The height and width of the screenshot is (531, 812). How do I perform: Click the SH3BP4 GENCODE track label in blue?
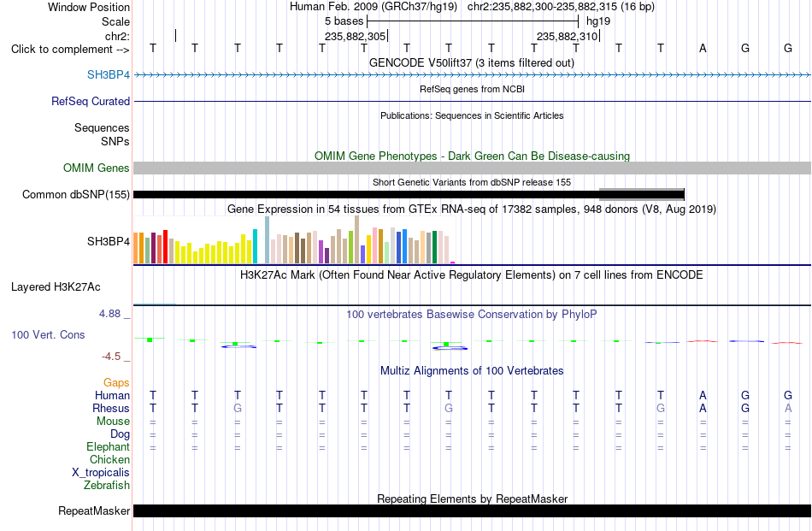point(109,74)
